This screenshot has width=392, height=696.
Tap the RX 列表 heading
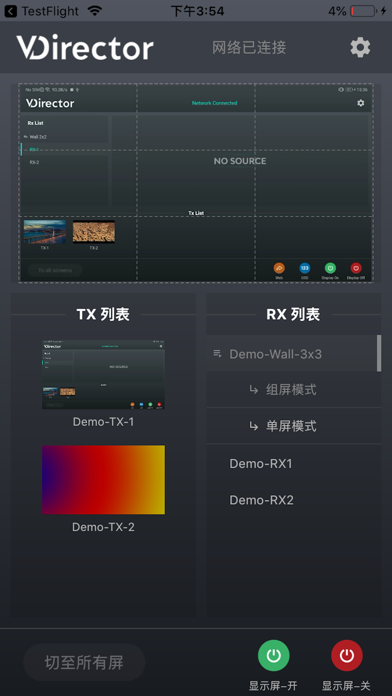coord(293,314)
